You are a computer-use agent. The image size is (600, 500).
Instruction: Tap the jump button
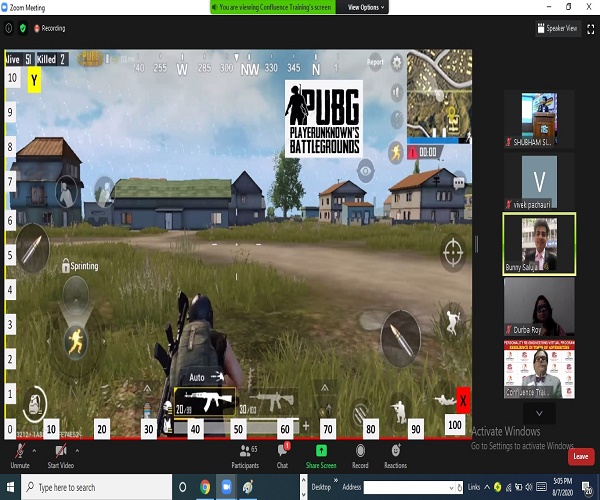[453, 320]
